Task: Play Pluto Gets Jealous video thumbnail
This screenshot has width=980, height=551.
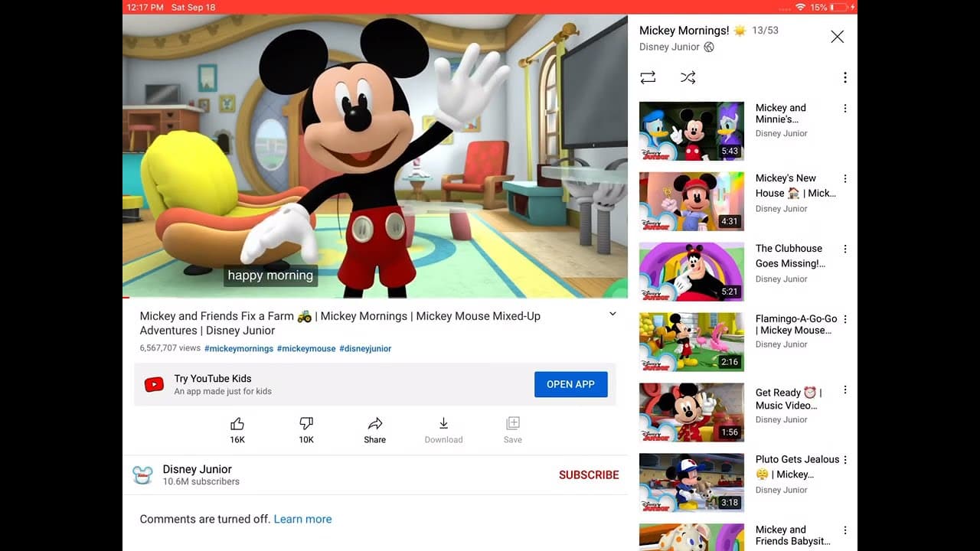Action: pyautogui.click(x=691, y=483)
